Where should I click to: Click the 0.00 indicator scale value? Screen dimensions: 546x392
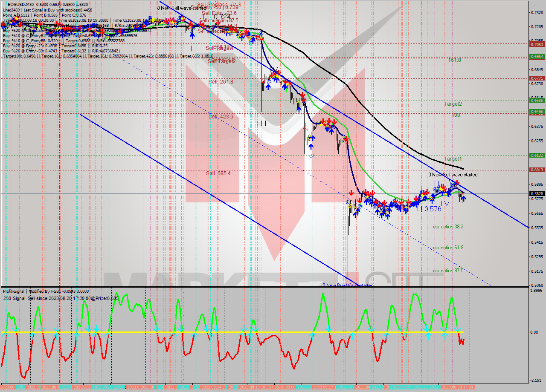tap(534, 332)
